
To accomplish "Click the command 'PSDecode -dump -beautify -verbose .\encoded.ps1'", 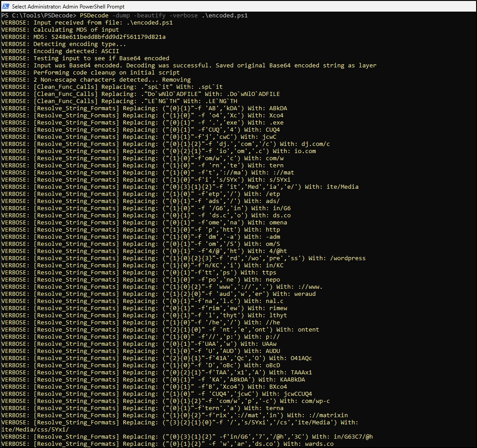I will click(164, 16).
